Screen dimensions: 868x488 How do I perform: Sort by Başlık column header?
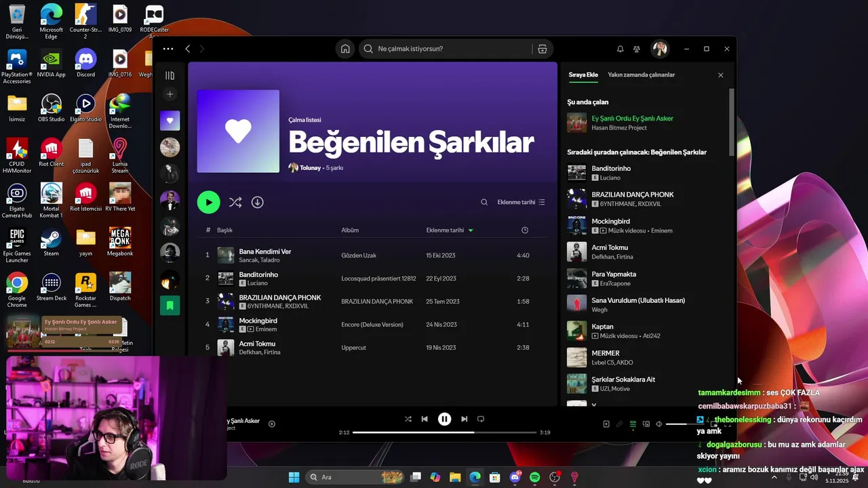224,230
